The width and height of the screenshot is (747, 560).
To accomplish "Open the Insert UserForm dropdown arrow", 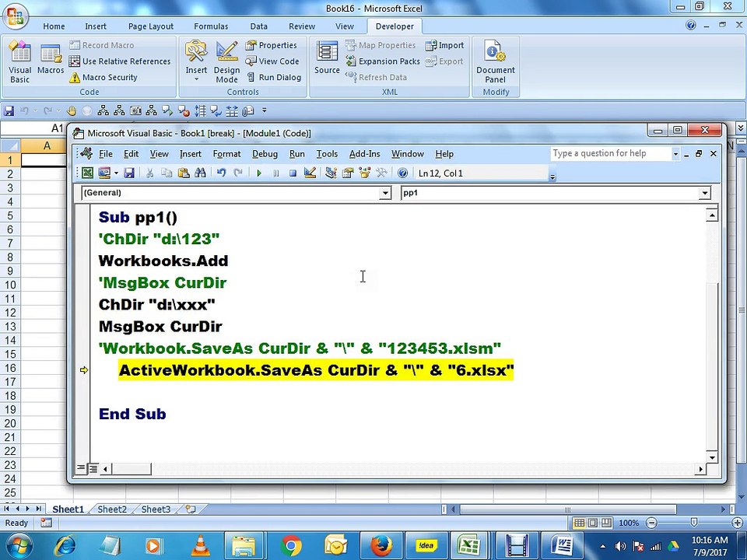I will pos(116,173).
